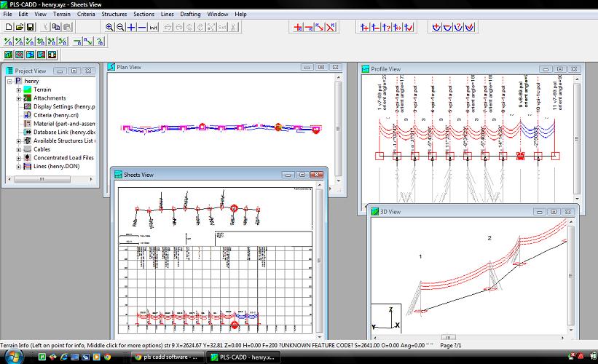Open the Structures menu
The height and width of the screenshot is (364, 598).
114,14
